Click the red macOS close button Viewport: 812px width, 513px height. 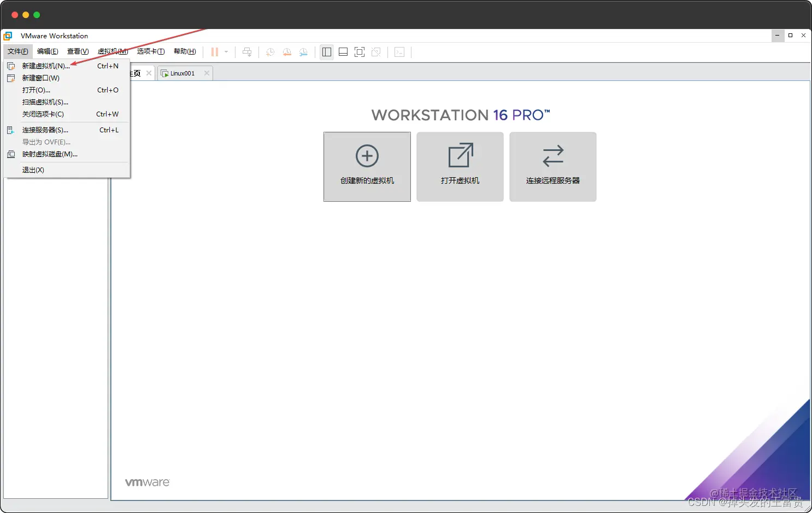point(15,15)
